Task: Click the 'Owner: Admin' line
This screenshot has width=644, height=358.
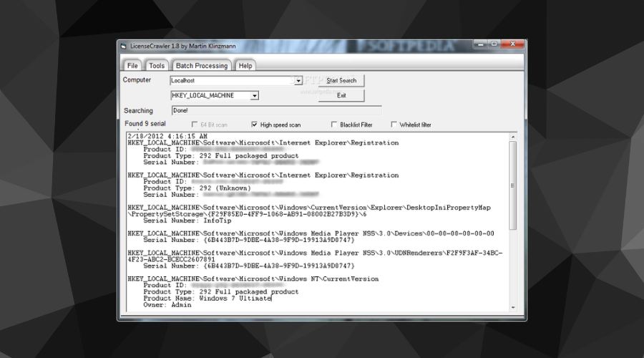Action: coord(167,305)
